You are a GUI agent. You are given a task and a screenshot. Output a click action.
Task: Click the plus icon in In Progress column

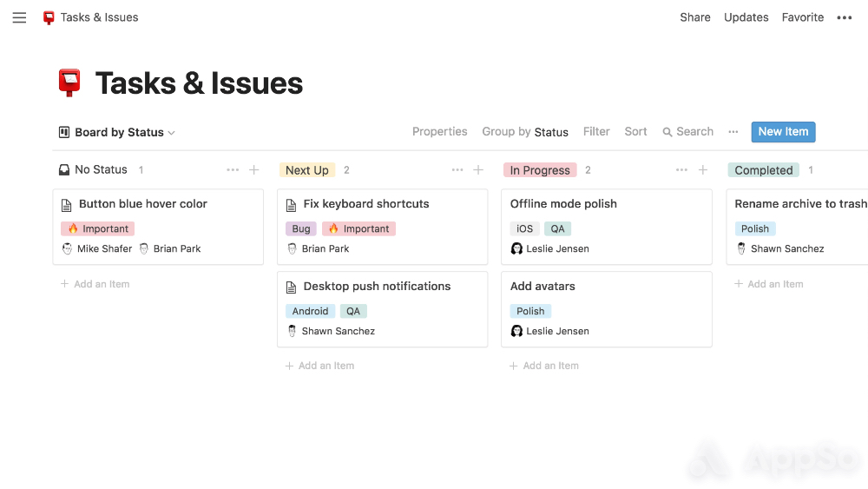(x=703, y=170)
